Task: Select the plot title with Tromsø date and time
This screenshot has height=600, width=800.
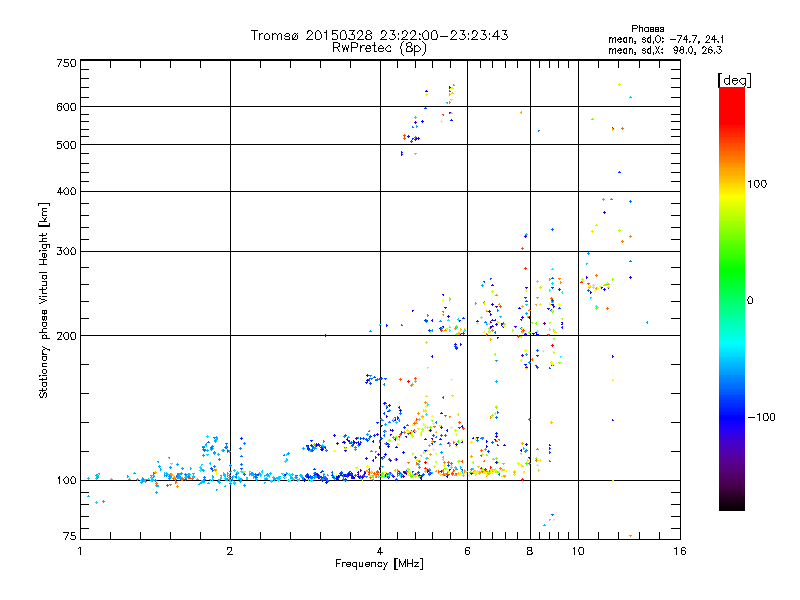Action: tap(379, 35)
